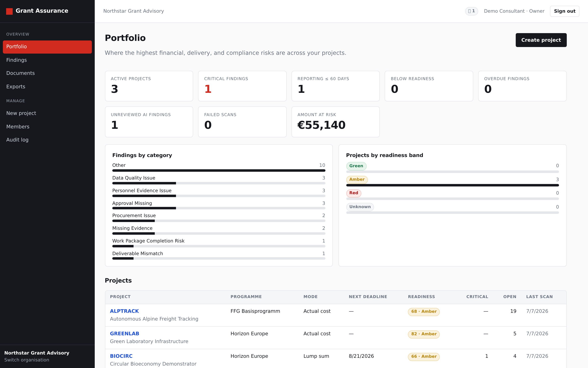588x368 pixels.
Task: Click the Demo Consultant · Owner label
Action: click(514, 11)
